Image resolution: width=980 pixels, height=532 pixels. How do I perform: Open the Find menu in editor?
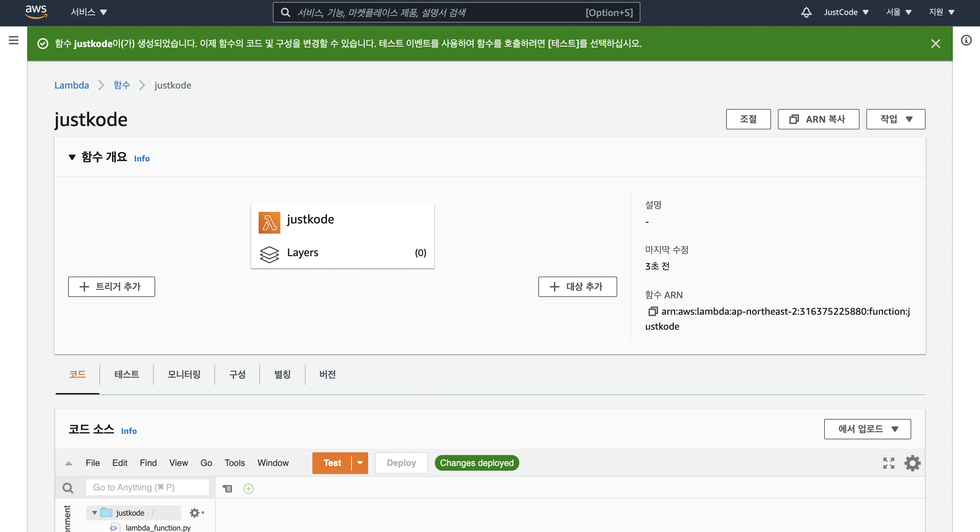point(148,463)
